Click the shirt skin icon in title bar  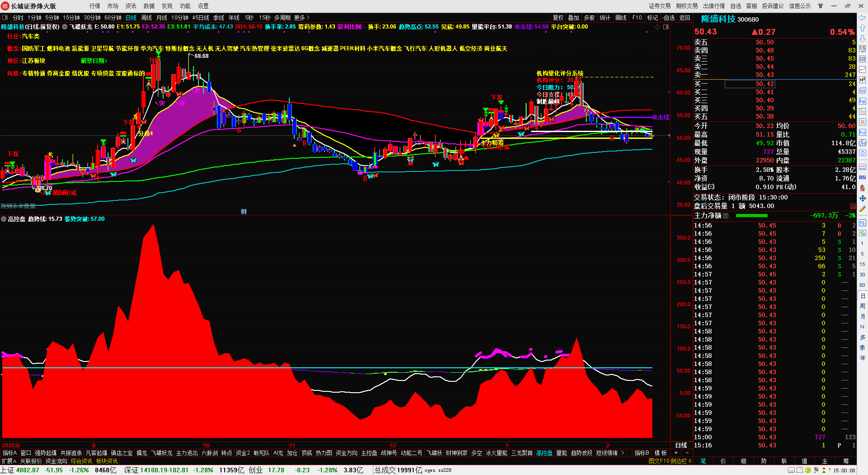[821, 6]
